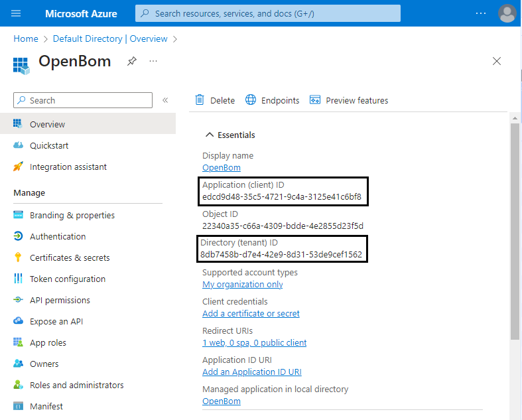Click the Expose an API cloud icon
This screenshot has width=522, height=420.
click(x=18, y=320)
